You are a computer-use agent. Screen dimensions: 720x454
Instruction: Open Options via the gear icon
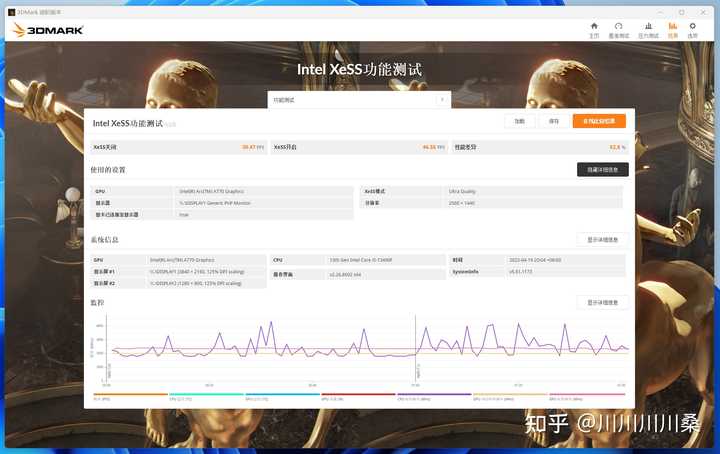pyautogui.click(x=692, y=30)
